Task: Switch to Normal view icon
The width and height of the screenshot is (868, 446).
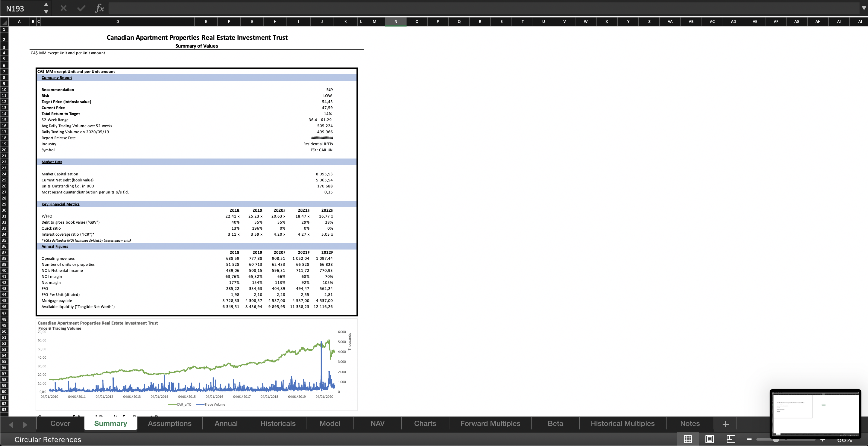Action: point(688,439)
